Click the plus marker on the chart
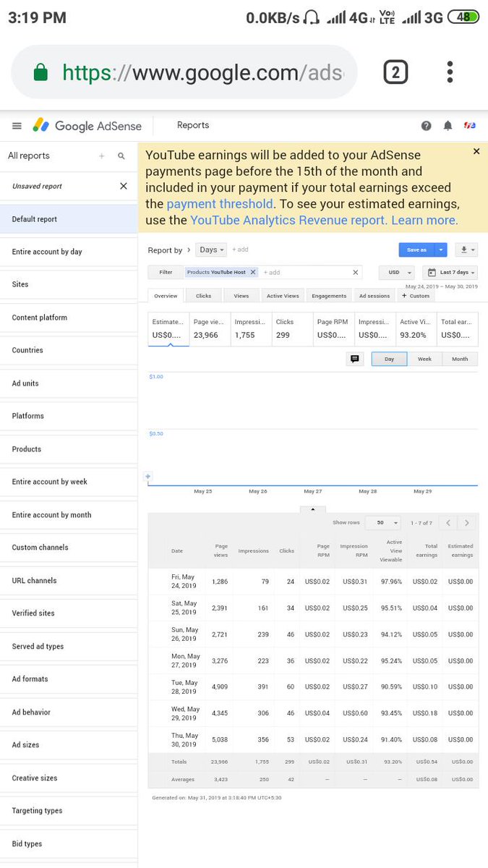 148,476
